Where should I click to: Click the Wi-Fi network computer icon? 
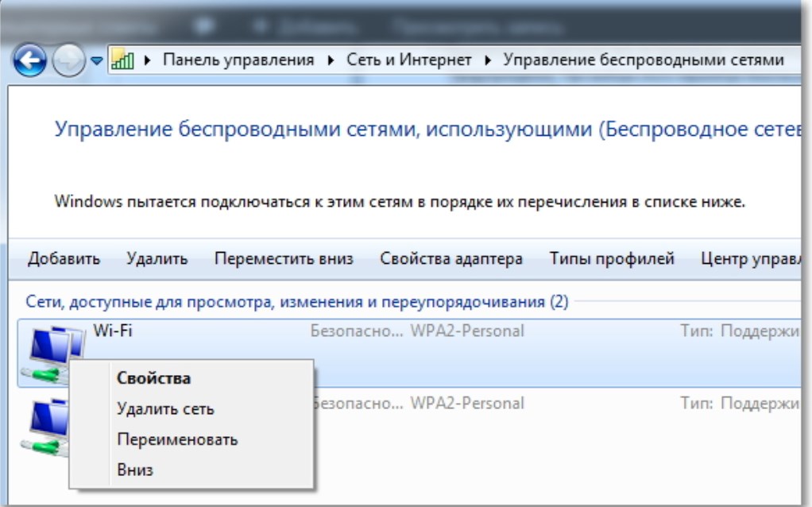[52, 353]
